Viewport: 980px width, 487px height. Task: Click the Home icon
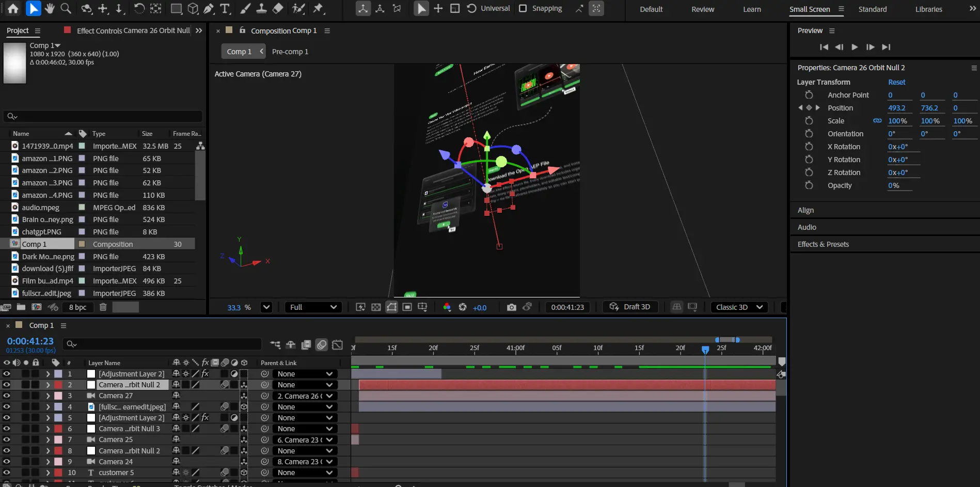13,8
